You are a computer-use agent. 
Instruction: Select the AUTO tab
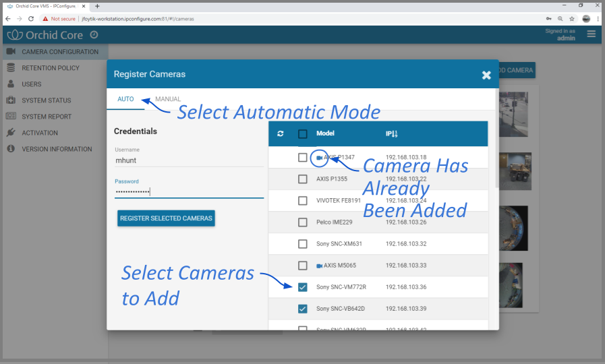tap(125, 99)
